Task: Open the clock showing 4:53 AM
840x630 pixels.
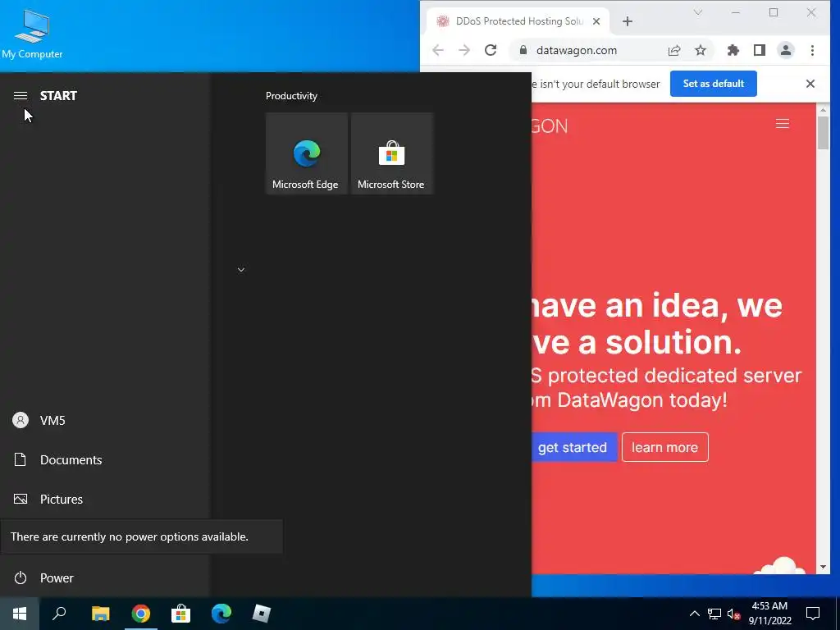Action: point(769,614)
